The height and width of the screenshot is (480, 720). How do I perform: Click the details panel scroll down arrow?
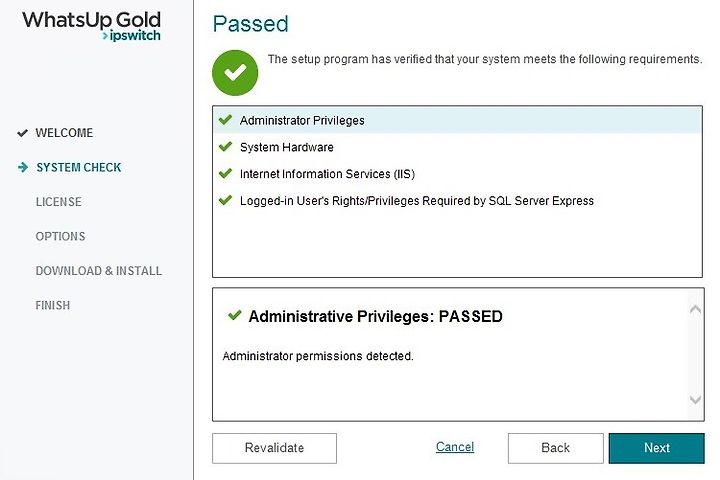tap(695, 399)
